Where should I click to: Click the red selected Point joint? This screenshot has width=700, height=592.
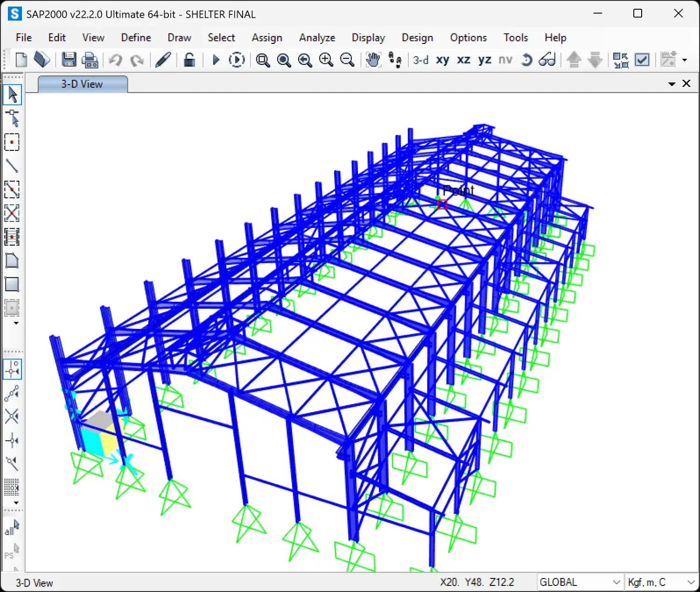tap(442, 204)
